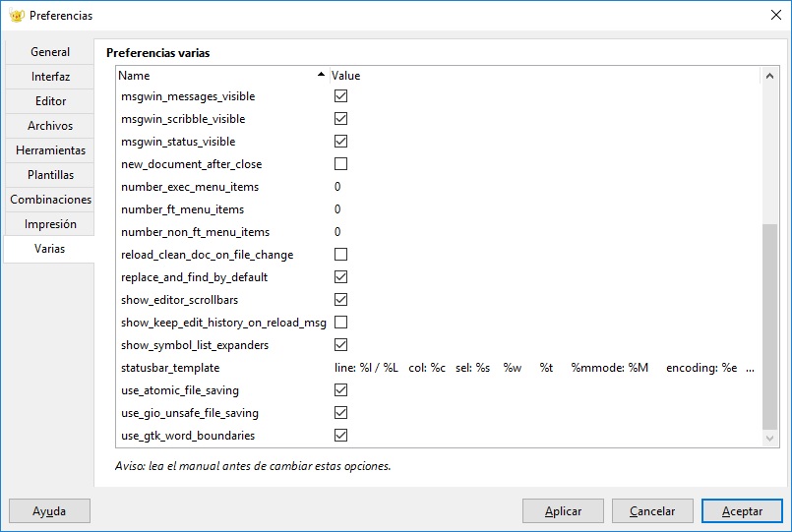Go to the Herramientas tab
This screenshot has height=532, width=792.
tap(50, 150)
